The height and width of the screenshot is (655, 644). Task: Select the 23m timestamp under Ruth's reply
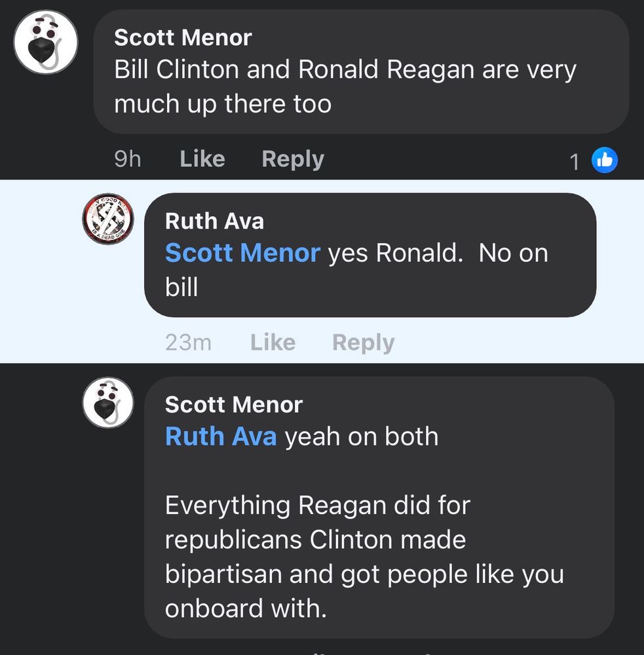188,342
